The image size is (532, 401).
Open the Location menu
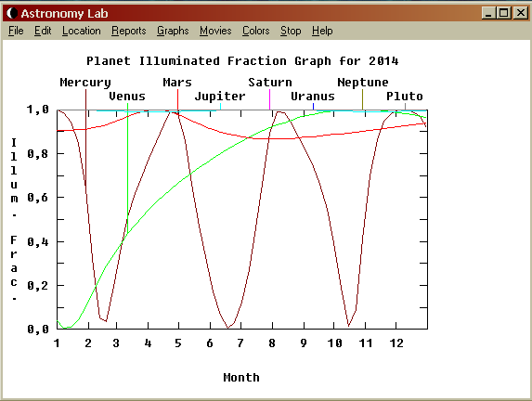82,31
